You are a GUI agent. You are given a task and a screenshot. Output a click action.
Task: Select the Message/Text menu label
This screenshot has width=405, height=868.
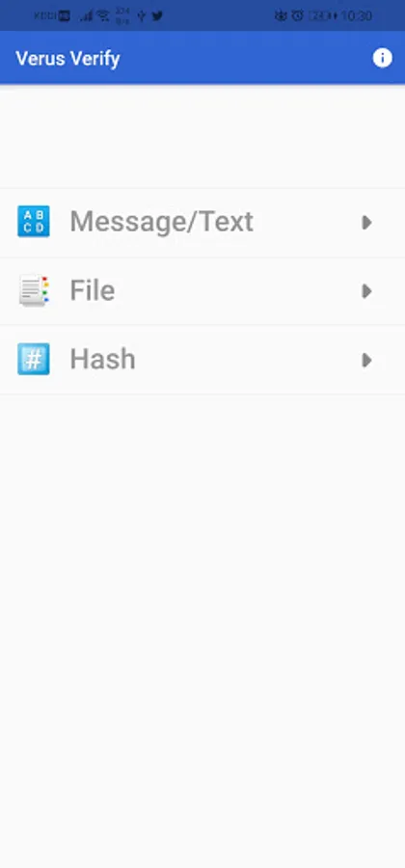coord(162,222)
